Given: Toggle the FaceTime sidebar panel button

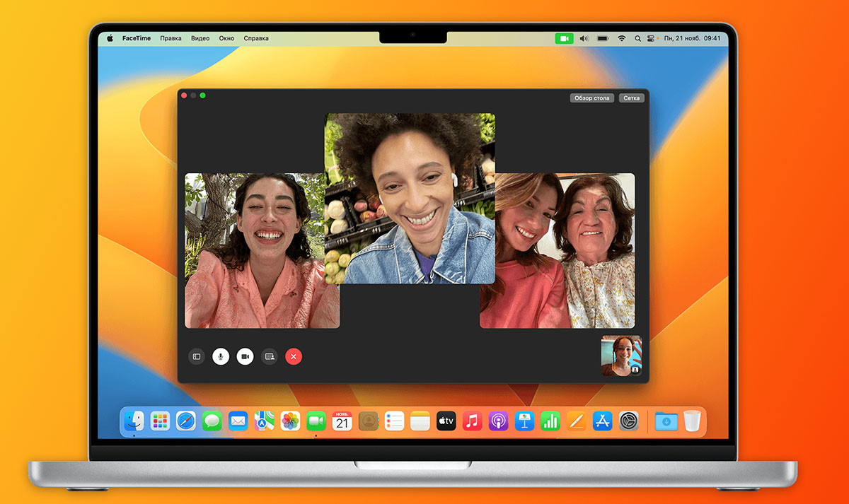Looking at the screenshot, I should [x=197, y=357].
